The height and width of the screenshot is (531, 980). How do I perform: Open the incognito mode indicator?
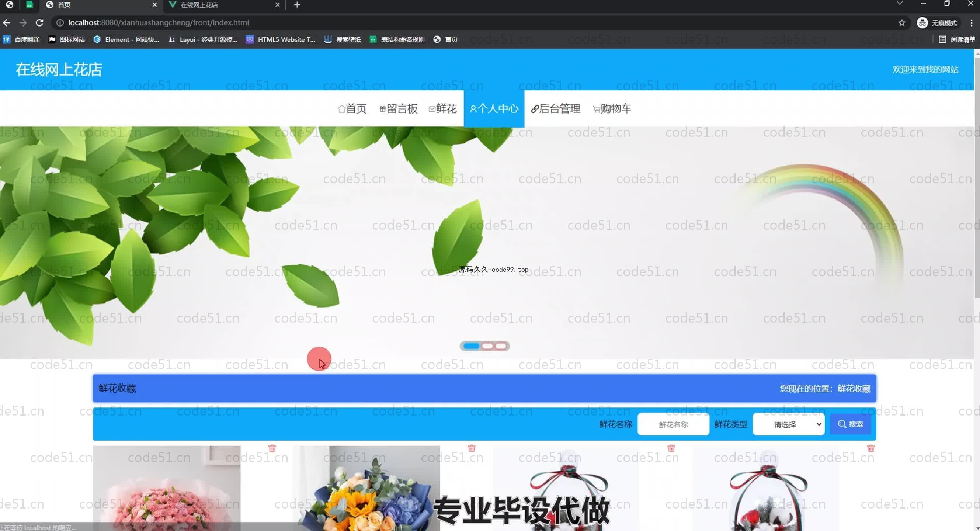pos(937,23)
